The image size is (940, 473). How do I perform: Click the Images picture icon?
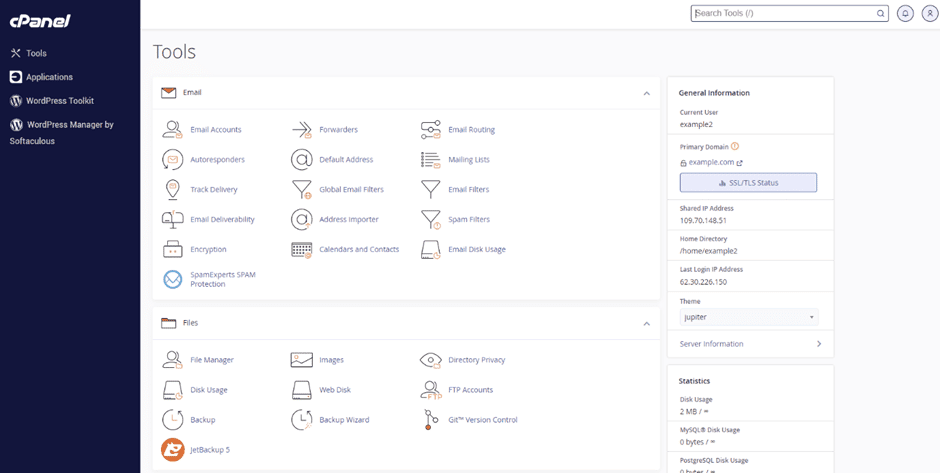pyautogui.click(x=302, y=360)
